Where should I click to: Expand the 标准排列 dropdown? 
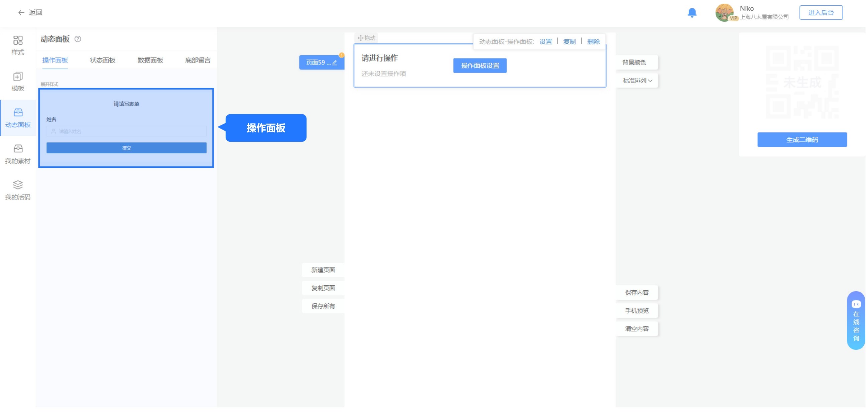(637, 81)
